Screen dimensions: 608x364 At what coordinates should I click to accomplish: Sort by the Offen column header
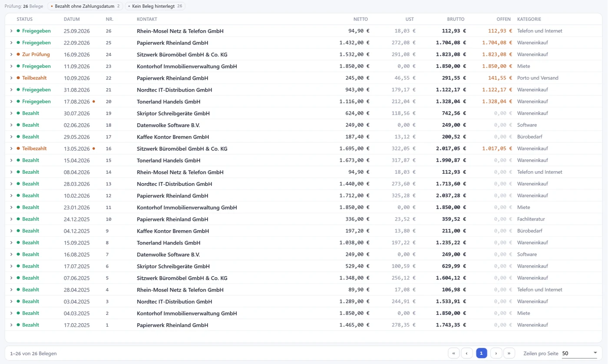[504, 20]
